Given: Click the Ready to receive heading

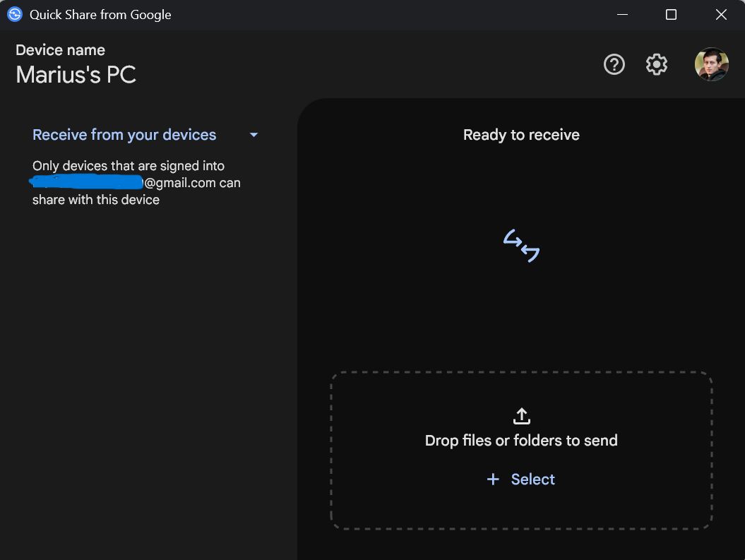Looking at the screenshot, I should [x=521, y=135].
